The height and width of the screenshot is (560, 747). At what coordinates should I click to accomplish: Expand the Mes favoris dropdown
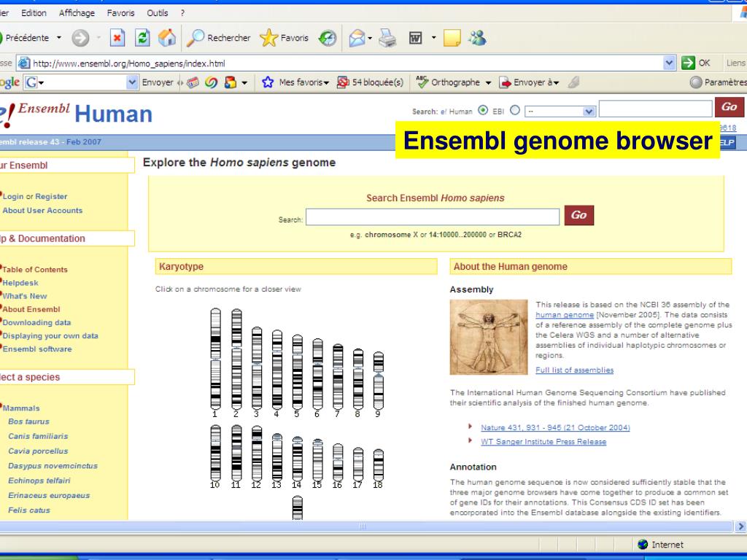(326, 83)
